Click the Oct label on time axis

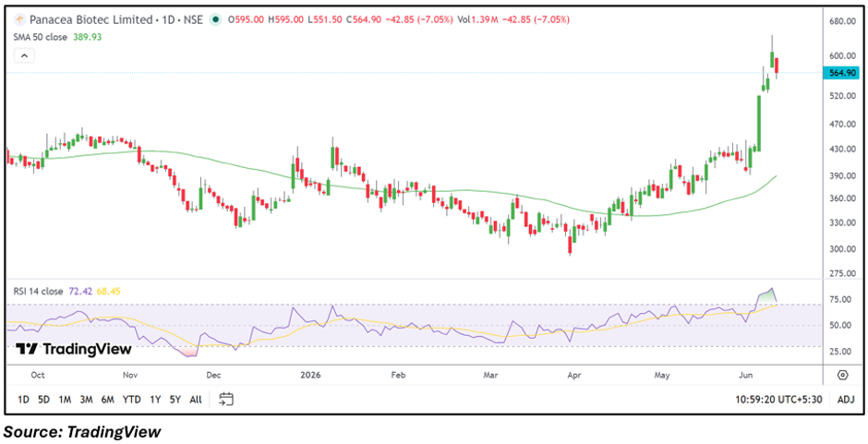38,376
